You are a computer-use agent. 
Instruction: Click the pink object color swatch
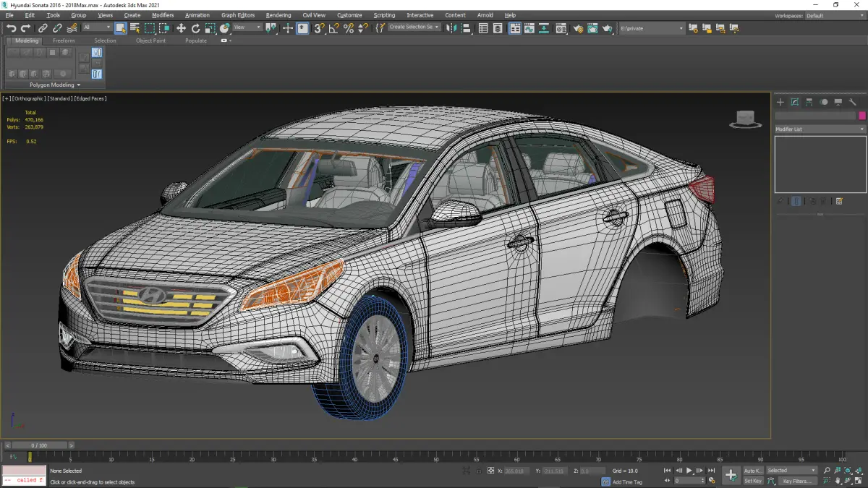[x=862, y=116]
